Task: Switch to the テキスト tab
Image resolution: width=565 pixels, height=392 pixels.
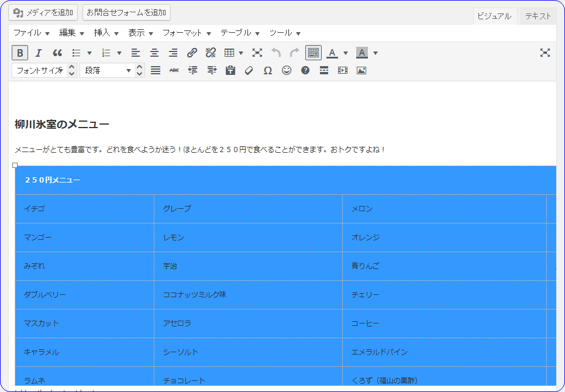Action: [x=538, y=16]
